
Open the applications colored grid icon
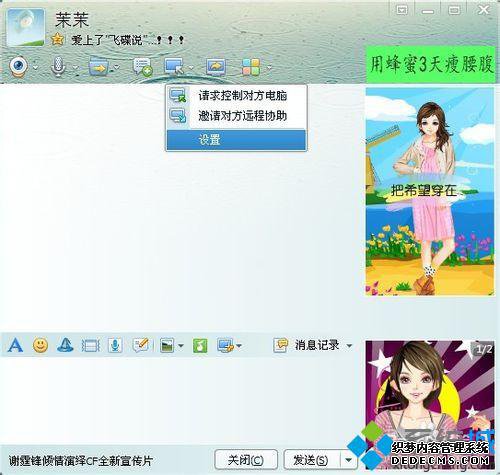[251, 67]
